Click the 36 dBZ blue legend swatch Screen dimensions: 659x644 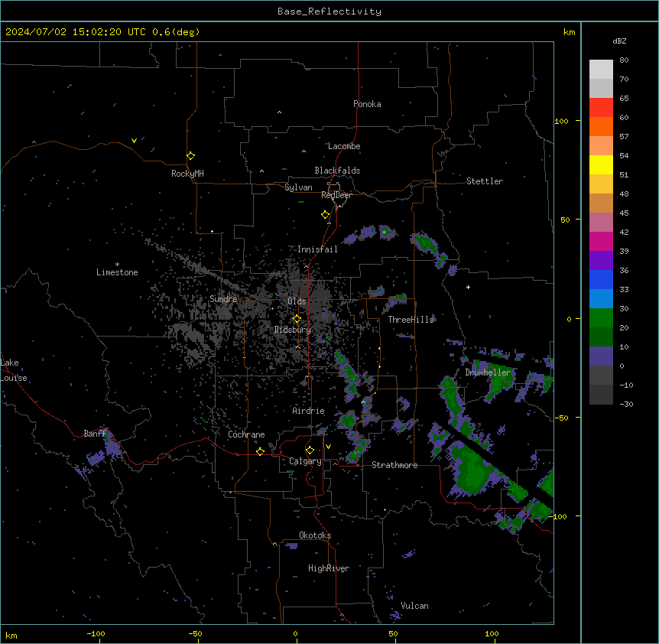pyautogui.click(x=601, y=279)
